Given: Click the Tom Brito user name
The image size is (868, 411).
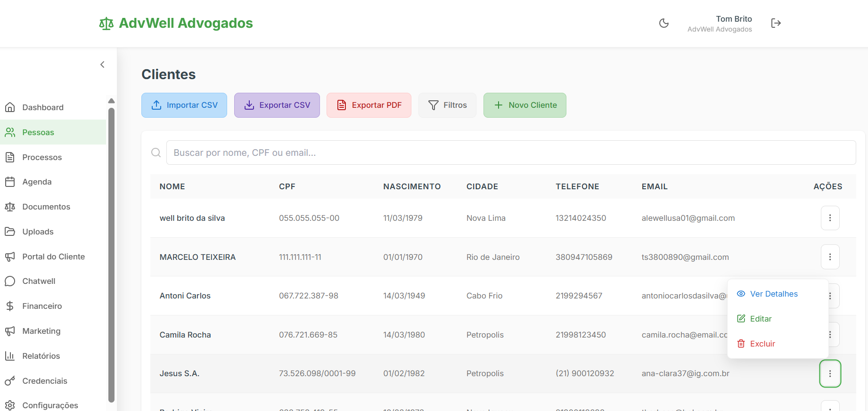Looking at the screenshot, I should click(734, 19).
